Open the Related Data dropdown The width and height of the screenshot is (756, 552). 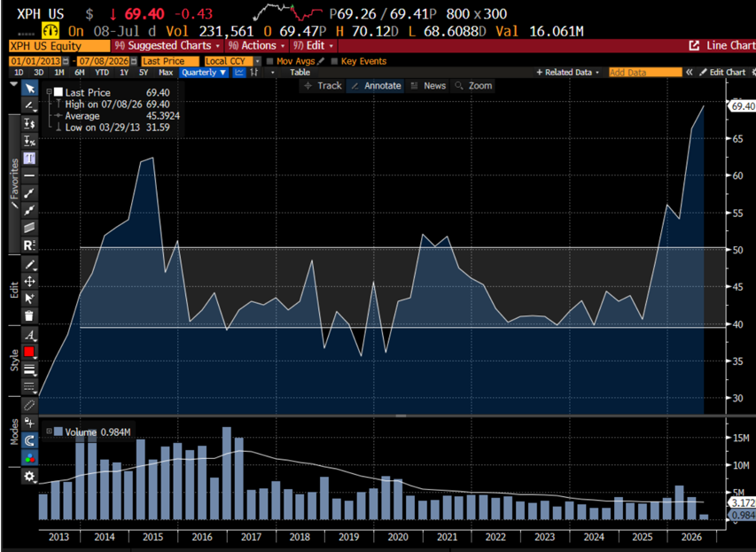tap(568, 73)
